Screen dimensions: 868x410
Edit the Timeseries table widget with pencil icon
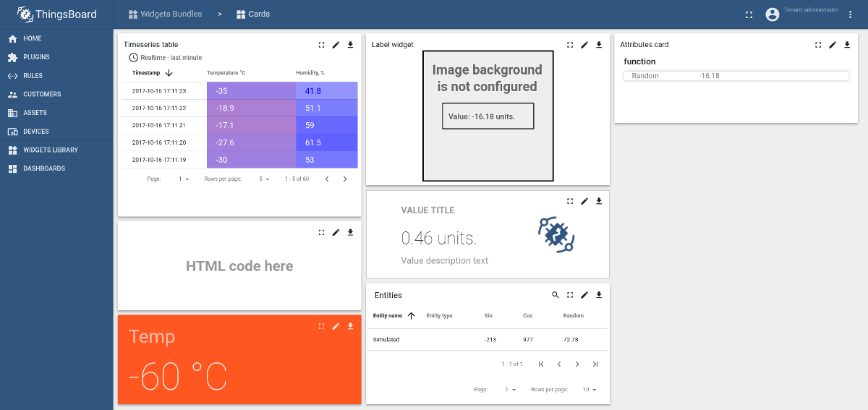pos(336,45)
